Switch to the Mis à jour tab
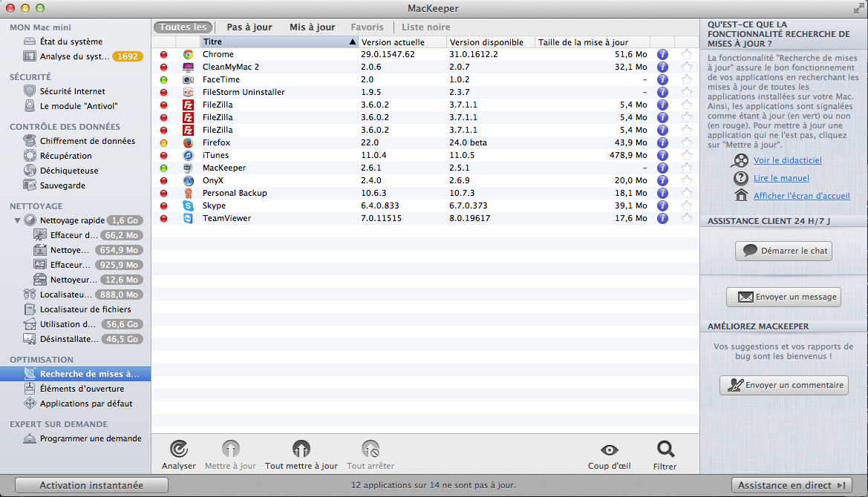Viewport: 868px width, 497px height. (312, 27)
